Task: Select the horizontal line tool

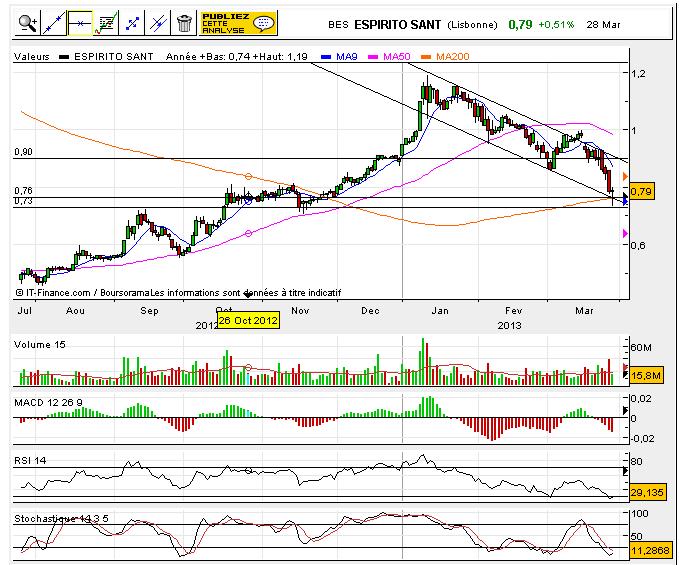Action: coord(80,23)
